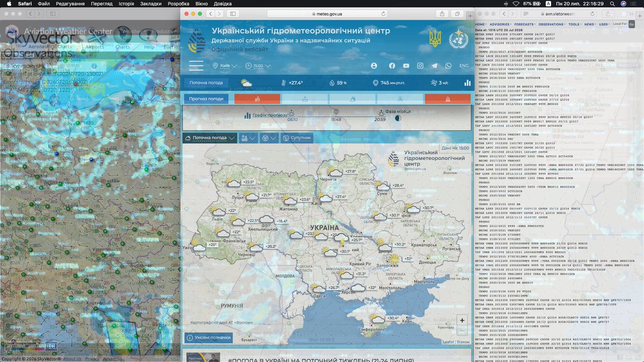644x362 pixels.
Task: Show tab overview in the meteo.gov.ua window
Action: [x=458, y=13]
